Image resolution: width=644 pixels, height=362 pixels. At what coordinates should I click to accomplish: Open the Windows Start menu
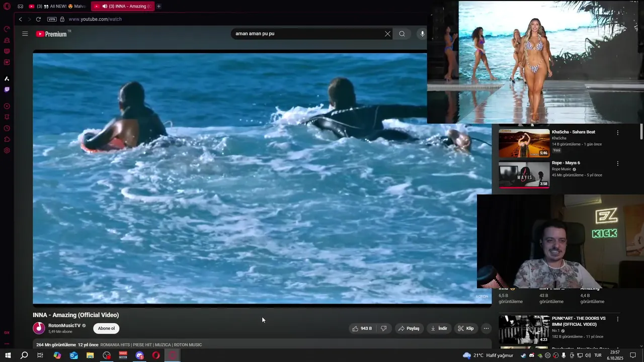point(8,355)
